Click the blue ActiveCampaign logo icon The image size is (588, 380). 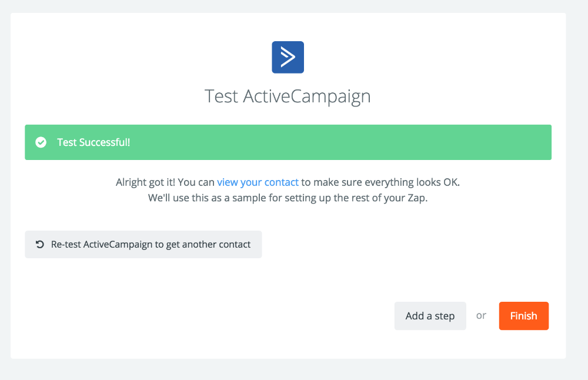coord(288,57)
